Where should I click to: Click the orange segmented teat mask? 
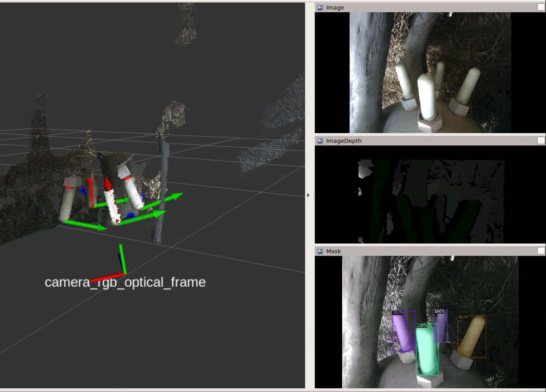pyautogui.click(x=471, y=336)
